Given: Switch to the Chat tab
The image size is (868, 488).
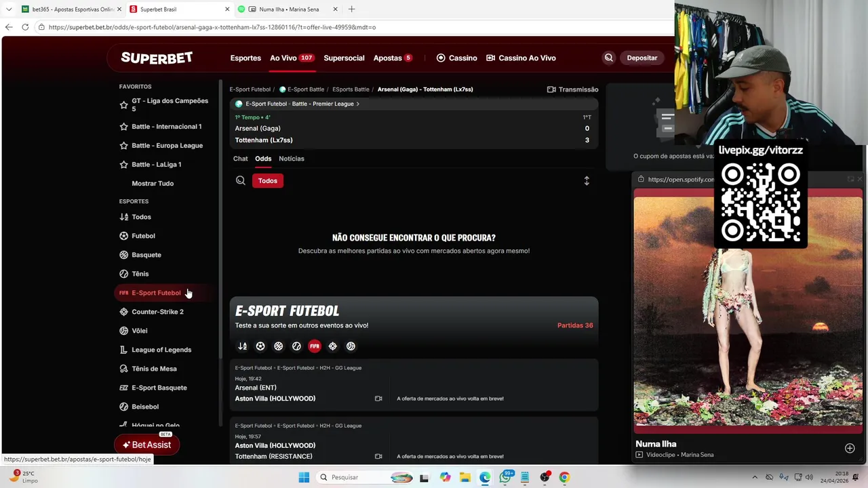Looking at the screenshot, I should point(241,159).
